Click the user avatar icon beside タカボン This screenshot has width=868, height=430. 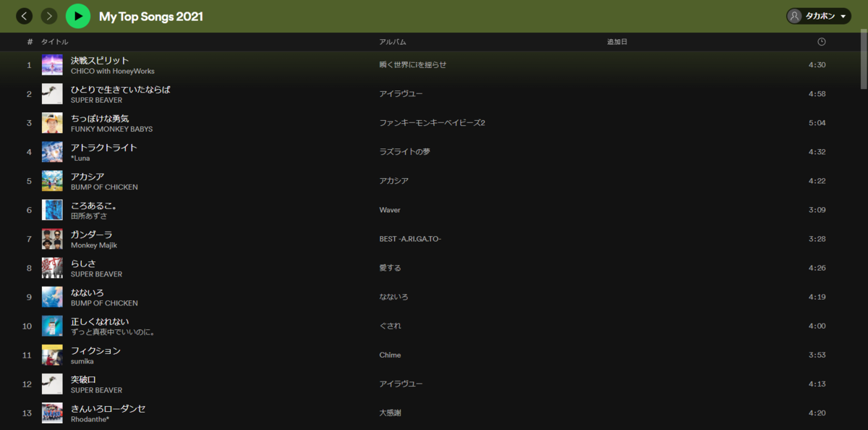(795, 16)
